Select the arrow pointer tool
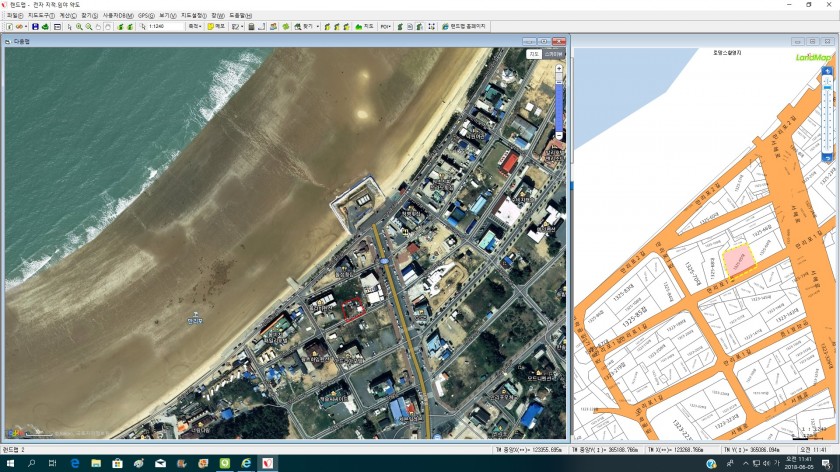The width and height of the screenshot is (840, 472). 69,26
